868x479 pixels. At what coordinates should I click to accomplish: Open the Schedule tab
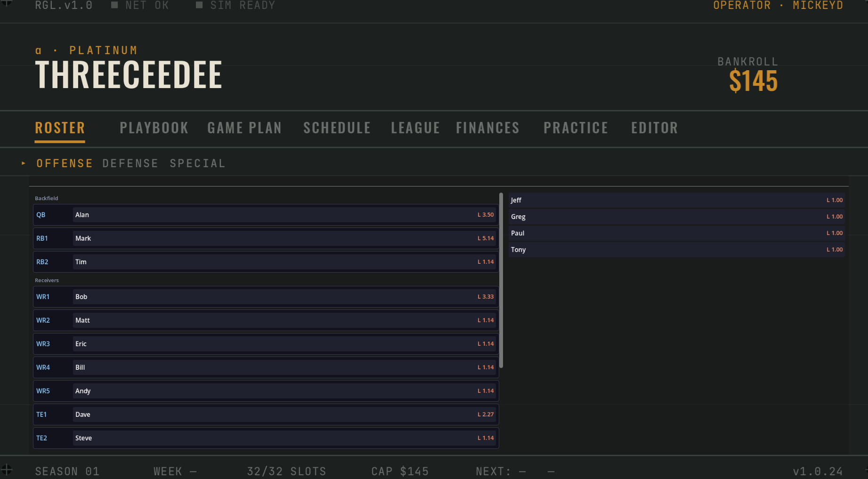(x=337, y=128)
